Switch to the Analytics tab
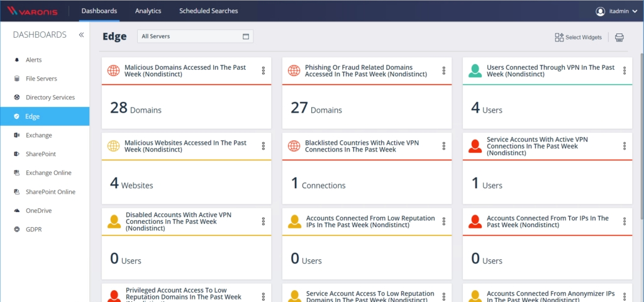Image resolution: width=644 pixels, height=302 pixels. 148,11
